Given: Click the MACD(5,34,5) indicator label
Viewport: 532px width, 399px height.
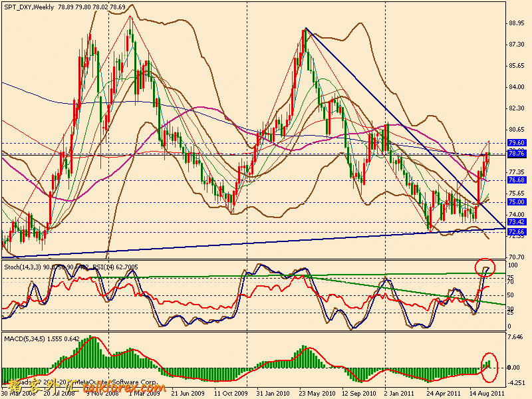Looking at the screenshot, I should pos(25,338).
